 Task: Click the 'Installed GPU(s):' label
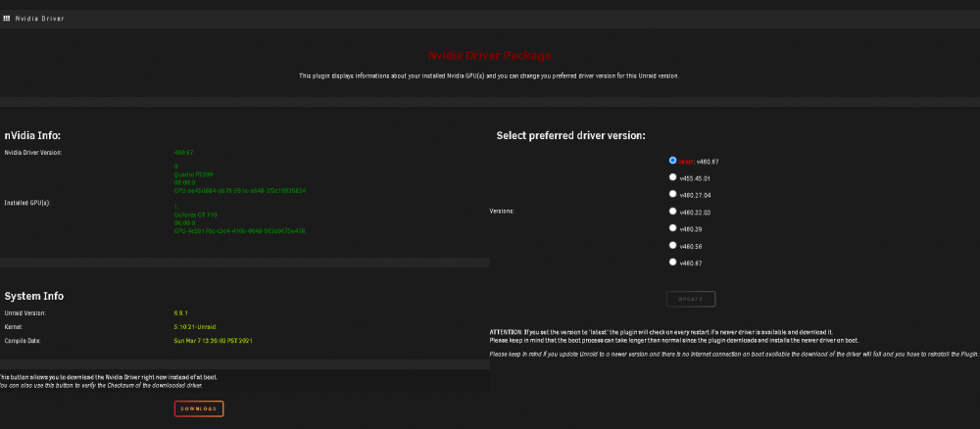(28, 203)
